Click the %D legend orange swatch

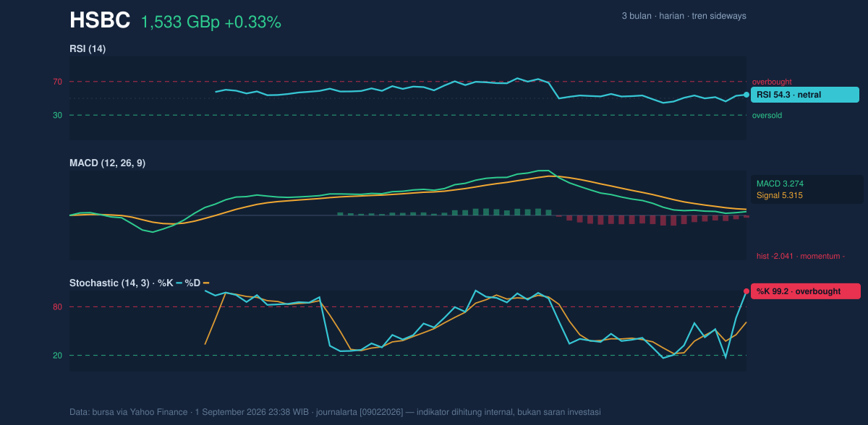tap(206, 283)
